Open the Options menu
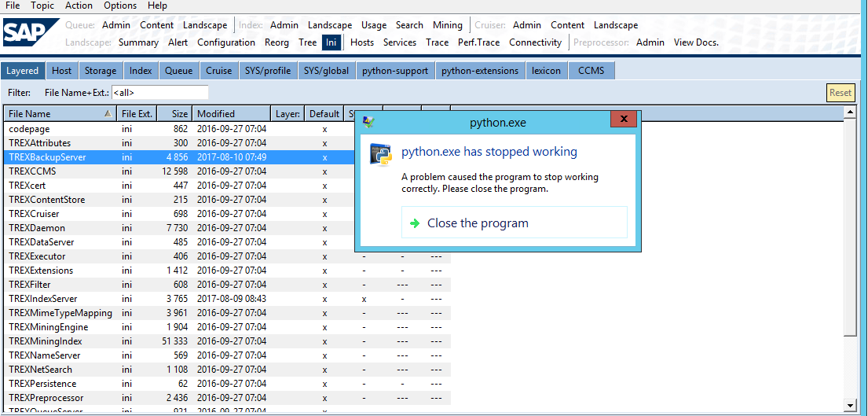 (120, 6)
